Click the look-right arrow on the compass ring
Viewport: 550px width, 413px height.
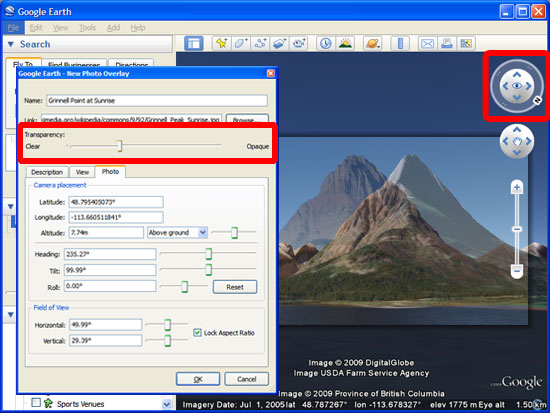[x=528, y=86]
